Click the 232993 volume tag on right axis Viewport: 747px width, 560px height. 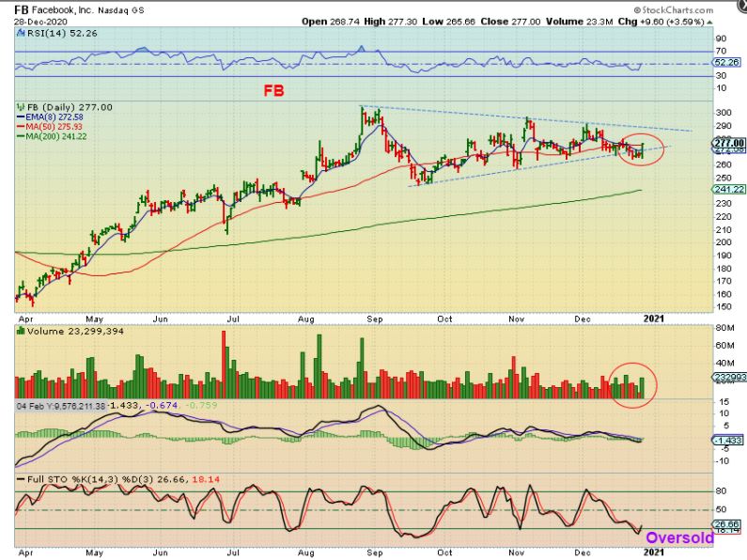tap(729, 377)
